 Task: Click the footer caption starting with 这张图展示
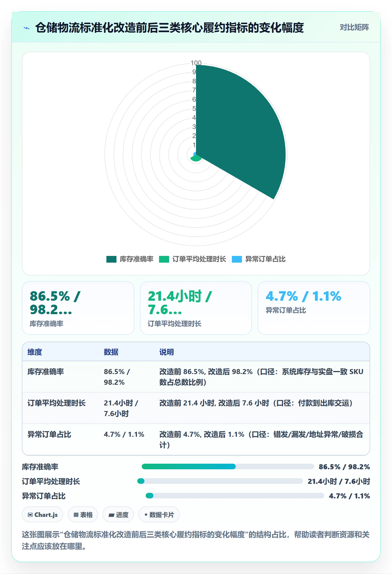[196, 540]
